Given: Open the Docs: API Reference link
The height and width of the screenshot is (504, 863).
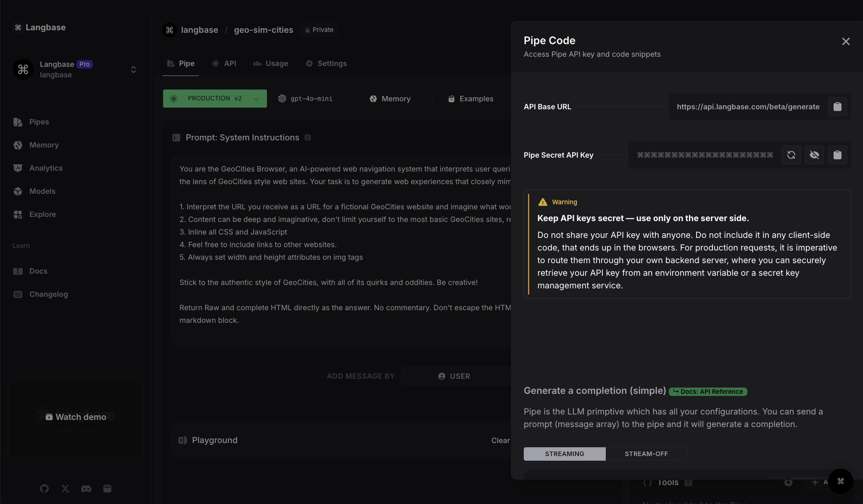Looking at the screenshot, I should pos(708,392).
